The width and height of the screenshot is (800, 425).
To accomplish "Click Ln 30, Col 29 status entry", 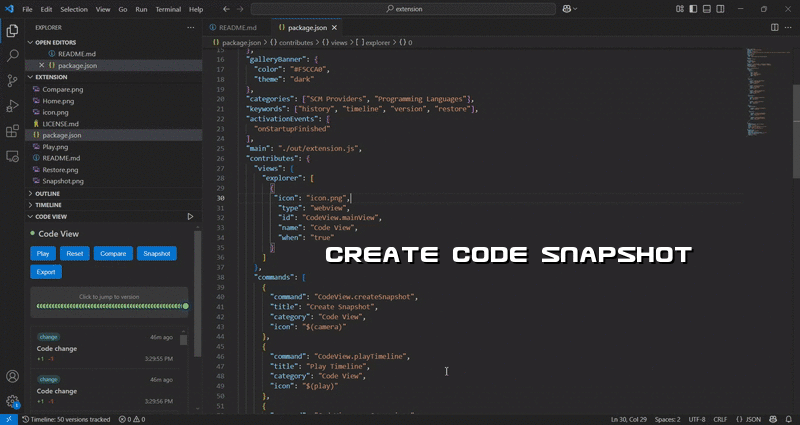I will pos(630,419).
